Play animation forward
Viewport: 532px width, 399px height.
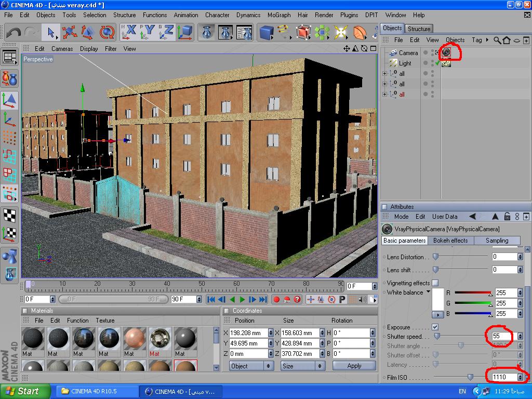pos(242,299)
